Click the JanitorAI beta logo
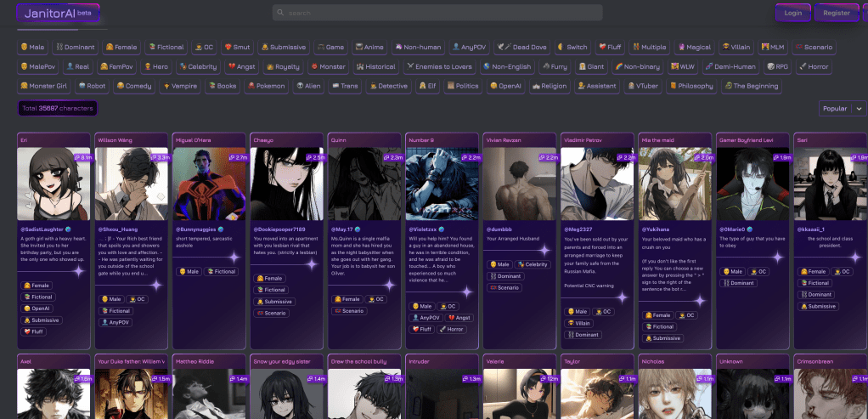This screenshot has height=419, width=868. [x=58, y=14]
